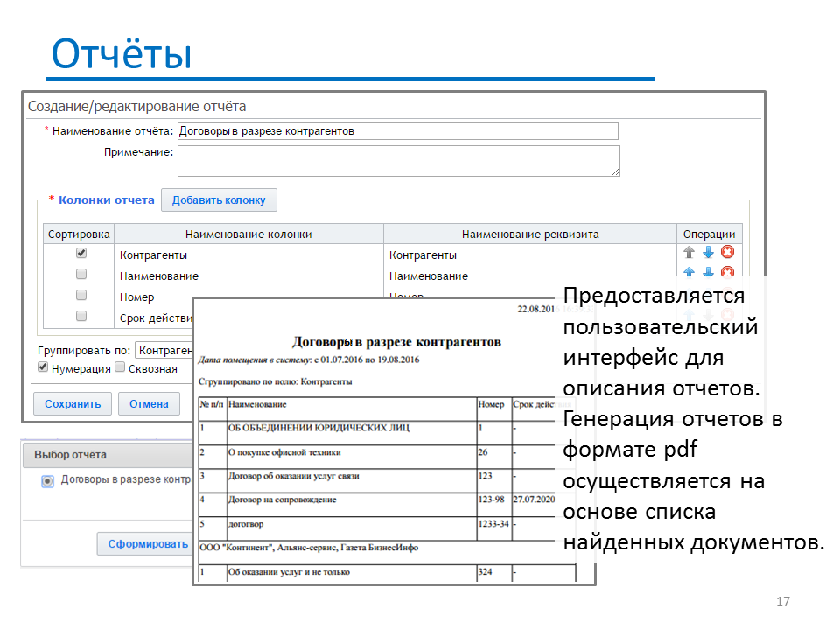Select Наименование in the column name cell

[159, 276]
